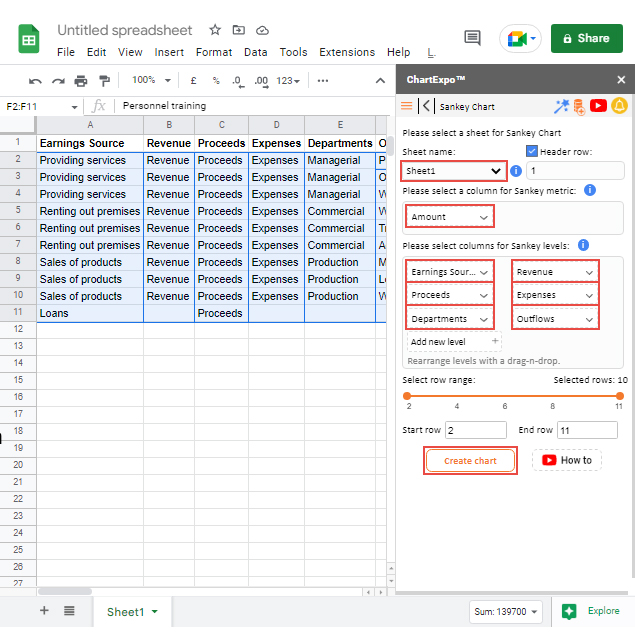Redo the last action

pos(58,81)
